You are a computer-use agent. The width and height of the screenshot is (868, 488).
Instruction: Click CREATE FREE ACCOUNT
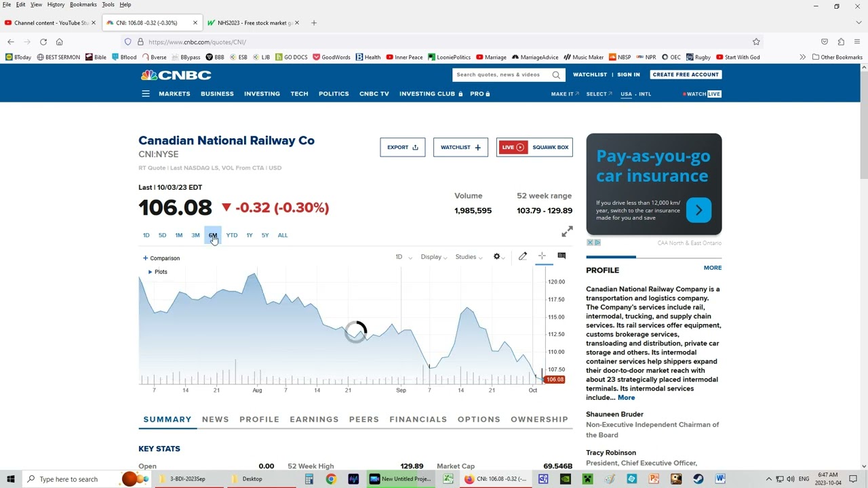pos(685,75)
